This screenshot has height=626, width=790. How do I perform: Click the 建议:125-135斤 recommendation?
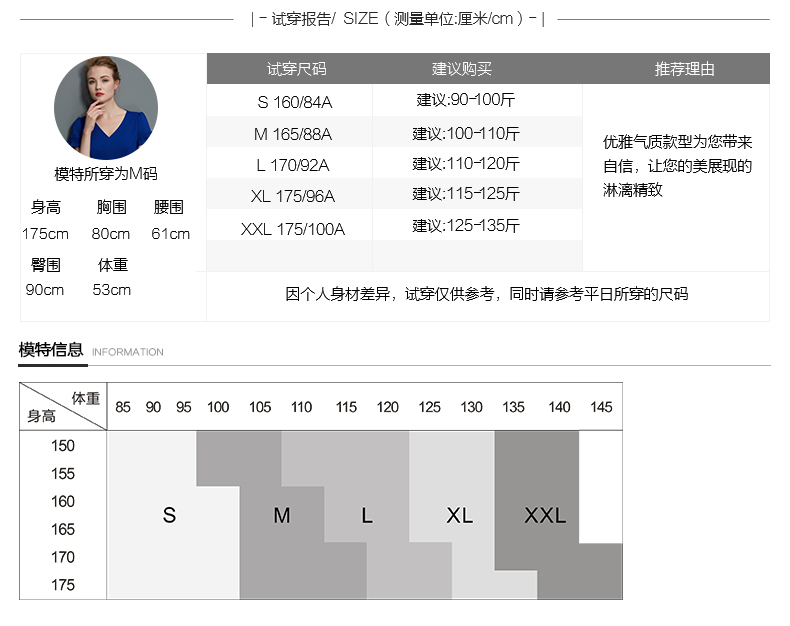pyautogui.click(x=466, y=226)
